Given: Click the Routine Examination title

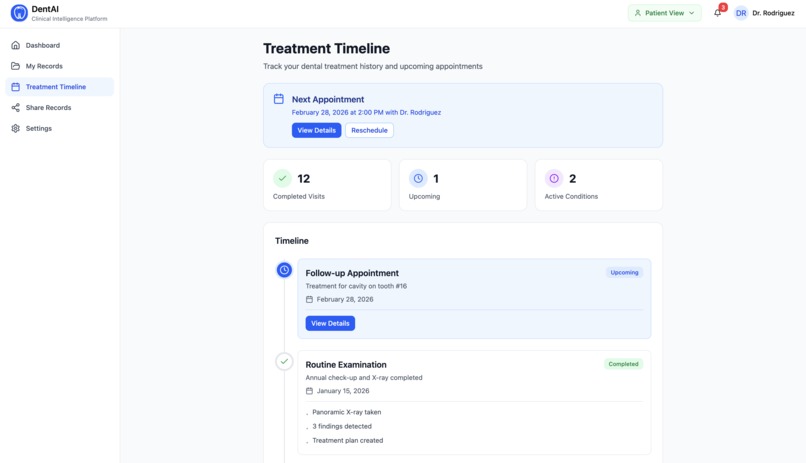Looking at the screenshot, I should click(346, 364).
